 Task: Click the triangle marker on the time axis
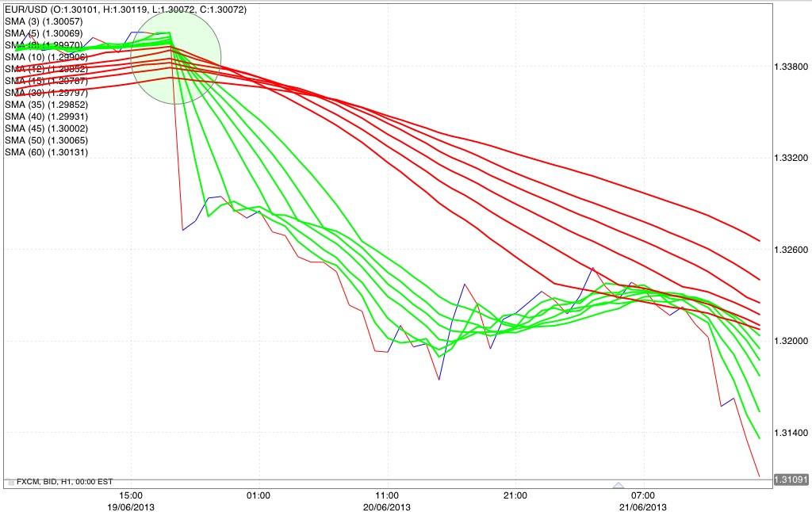pos(619,485)
